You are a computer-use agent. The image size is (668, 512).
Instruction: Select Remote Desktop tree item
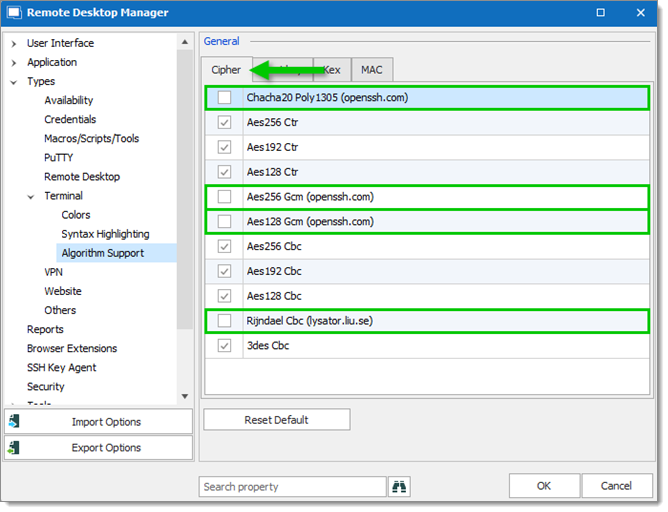tap(82, 177)
